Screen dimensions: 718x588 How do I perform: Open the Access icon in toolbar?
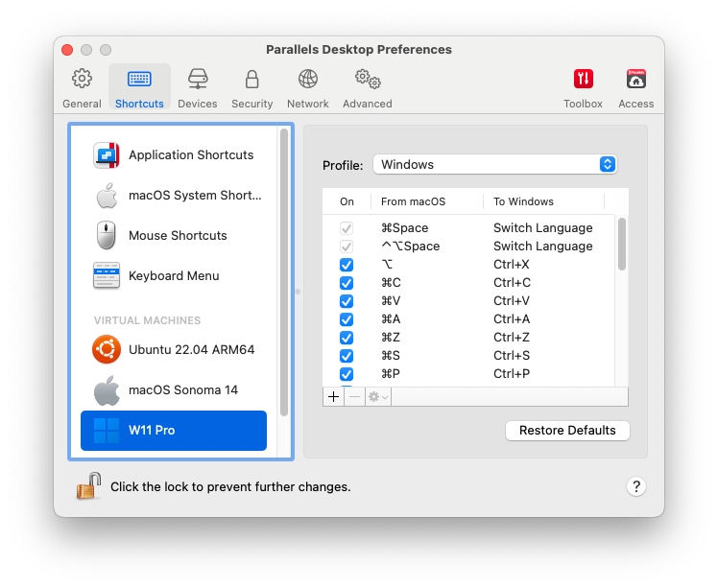point(635,86)
